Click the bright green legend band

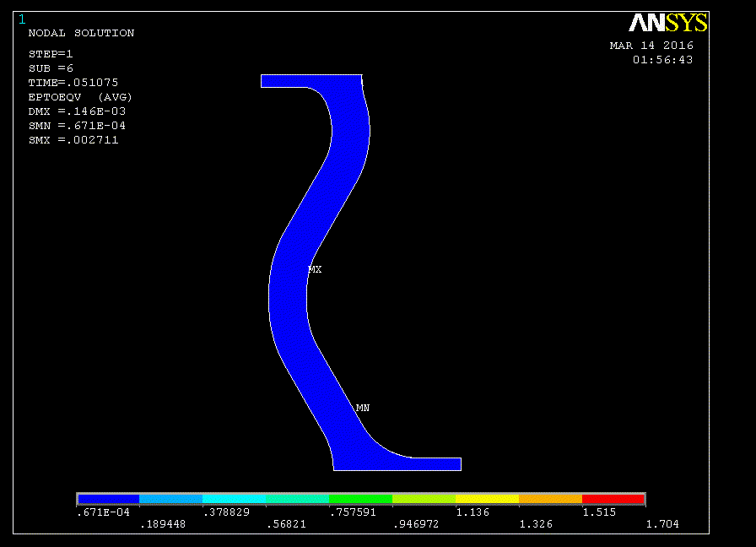point(360,499)
